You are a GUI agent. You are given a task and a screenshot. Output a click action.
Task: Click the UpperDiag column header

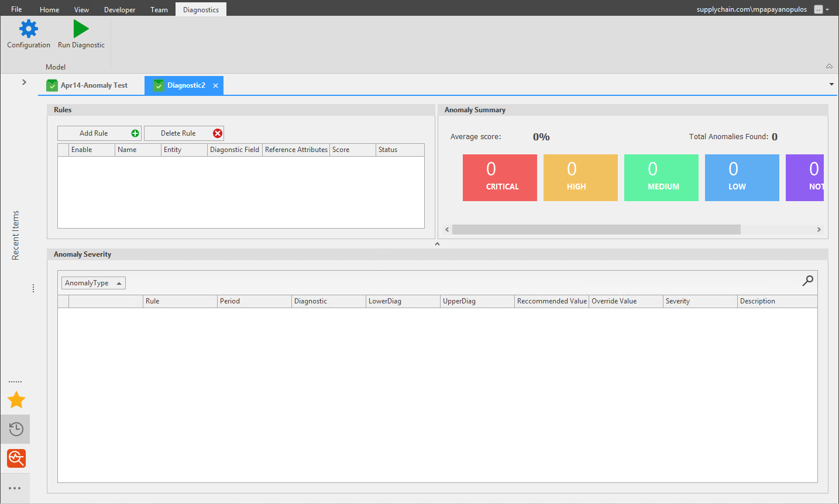tap(477, 301)
